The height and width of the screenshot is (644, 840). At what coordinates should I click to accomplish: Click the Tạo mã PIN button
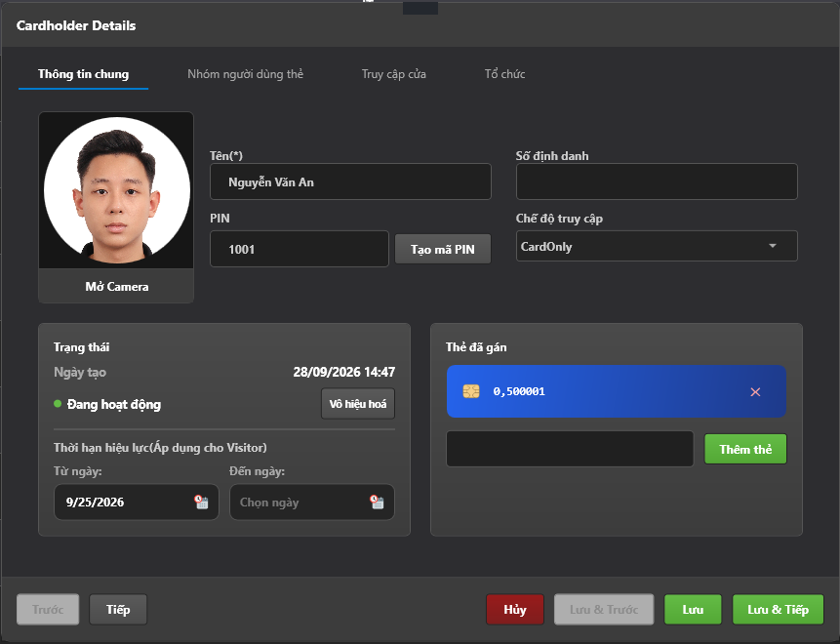click(443, 249)
